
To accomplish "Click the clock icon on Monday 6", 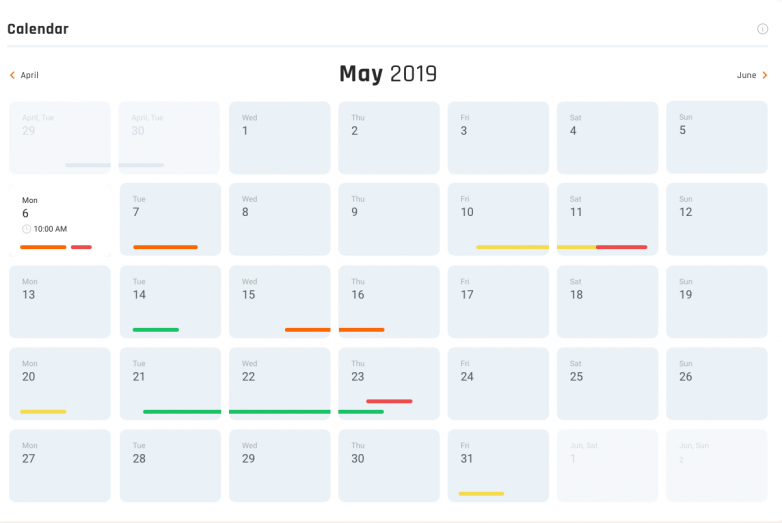I will [26, 229].
